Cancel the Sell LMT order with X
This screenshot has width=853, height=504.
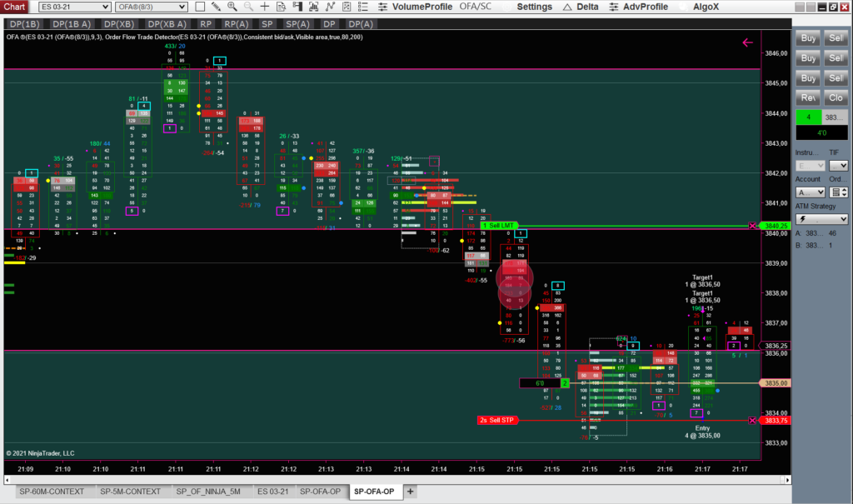coord(753,226)
